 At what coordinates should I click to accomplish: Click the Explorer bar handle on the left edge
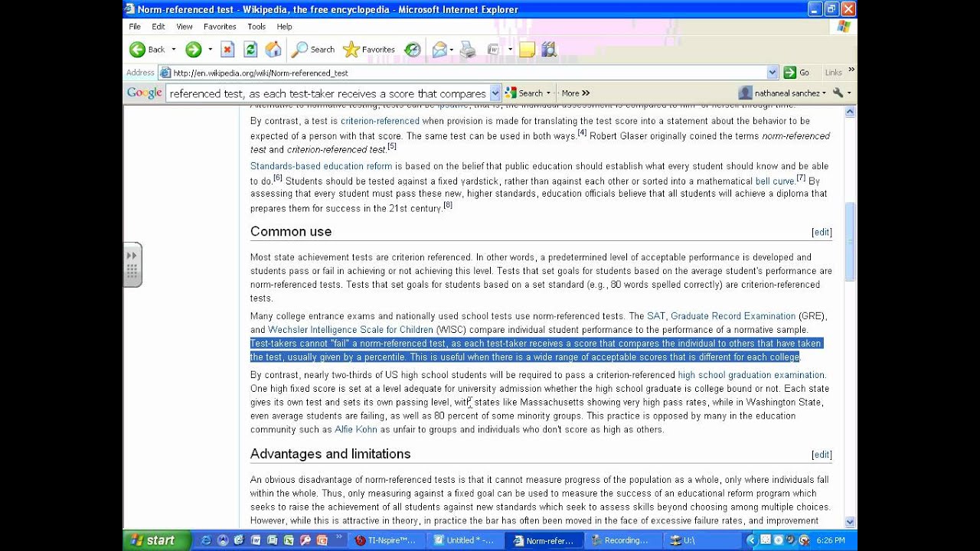[x=132, y=264]
